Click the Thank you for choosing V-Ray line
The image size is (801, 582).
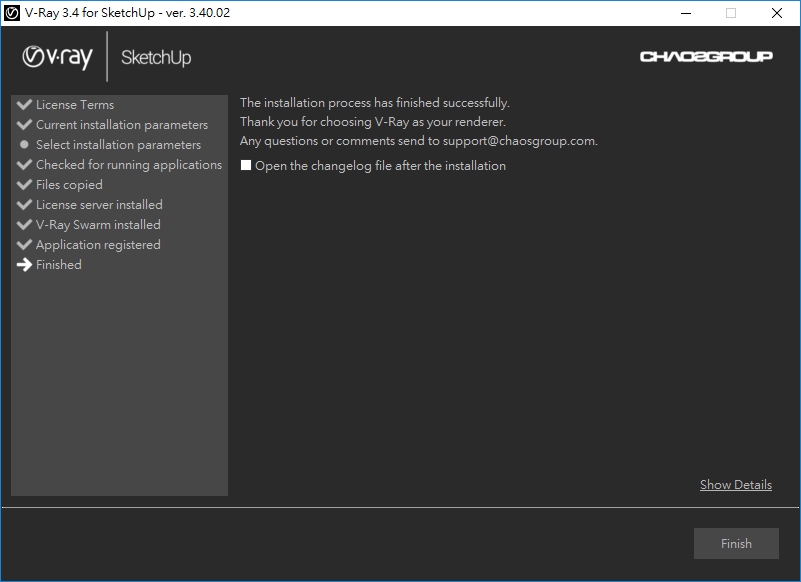pos(372,122)
